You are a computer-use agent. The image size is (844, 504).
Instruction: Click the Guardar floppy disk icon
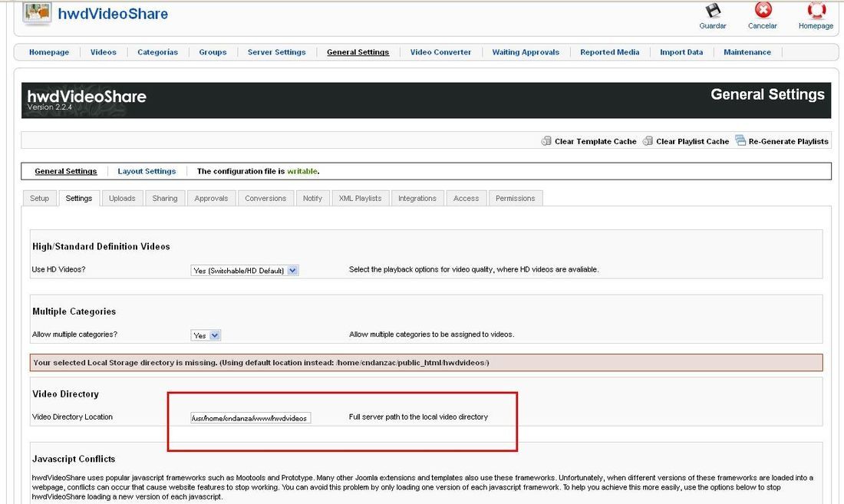click(713, 10)
